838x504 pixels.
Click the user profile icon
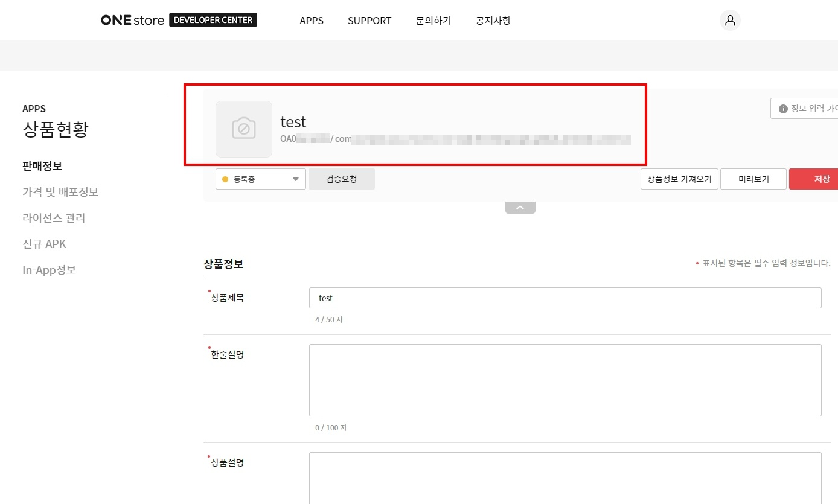coord(730,21)
